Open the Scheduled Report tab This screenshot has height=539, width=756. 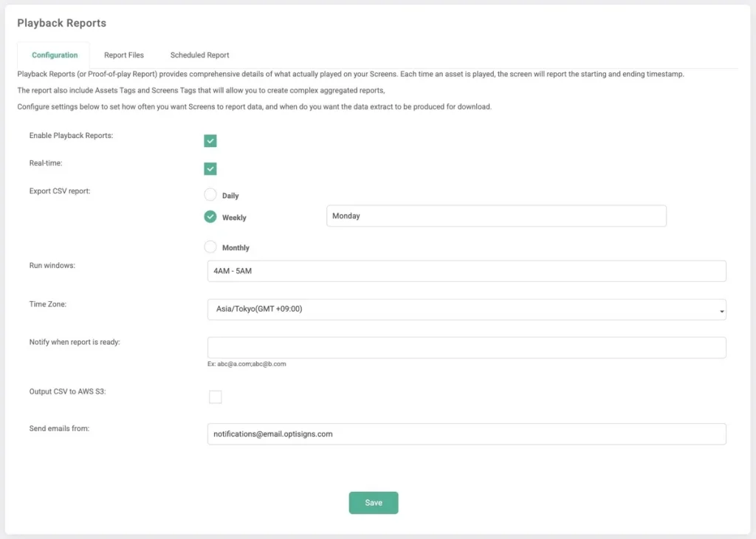click(199, 55)
